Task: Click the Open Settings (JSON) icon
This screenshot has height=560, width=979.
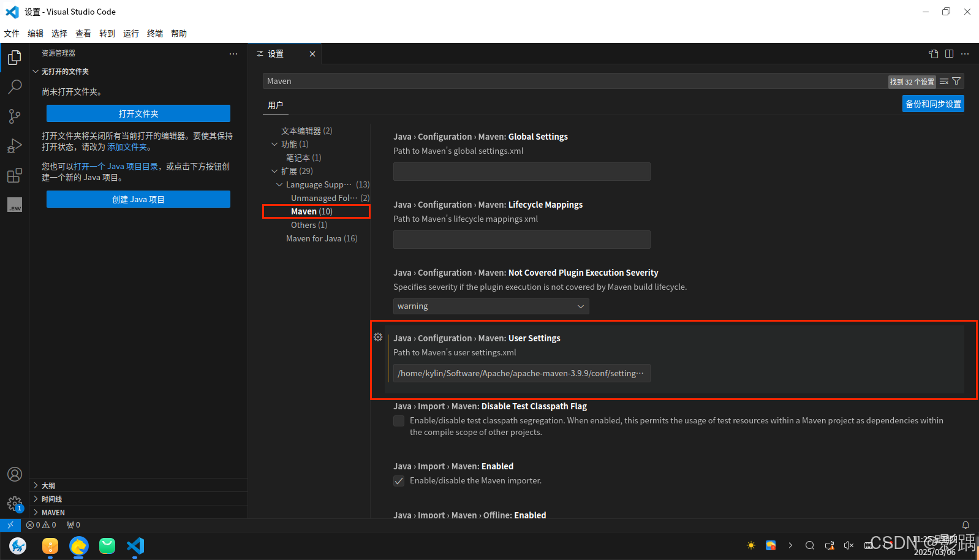Action: (x=933, y=54)
